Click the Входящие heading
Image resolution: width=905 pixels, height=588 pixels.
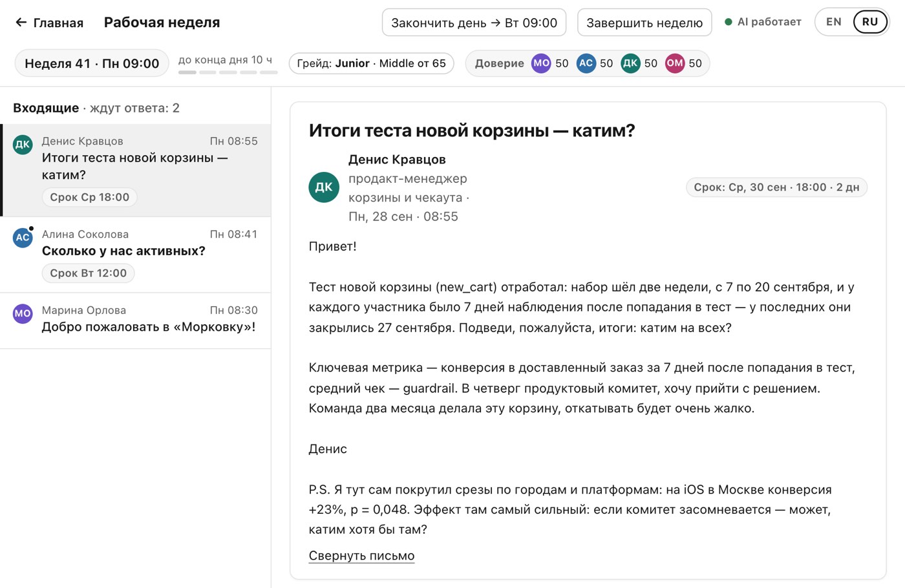(46, 108)
